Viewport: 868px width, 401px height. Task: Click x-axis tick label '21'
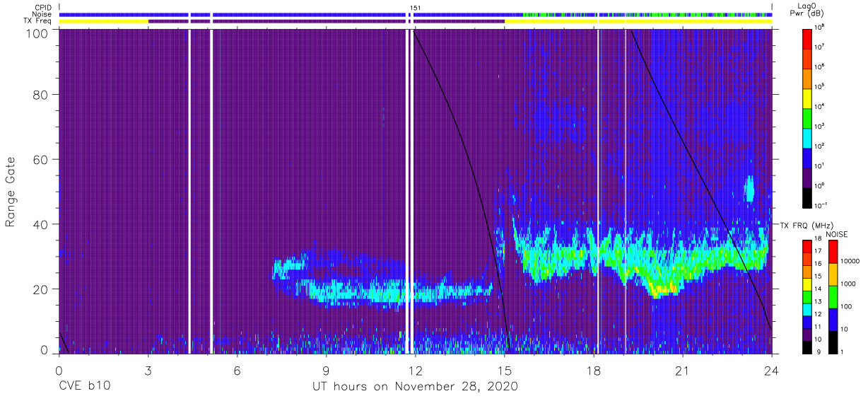(x=683, y=370)
